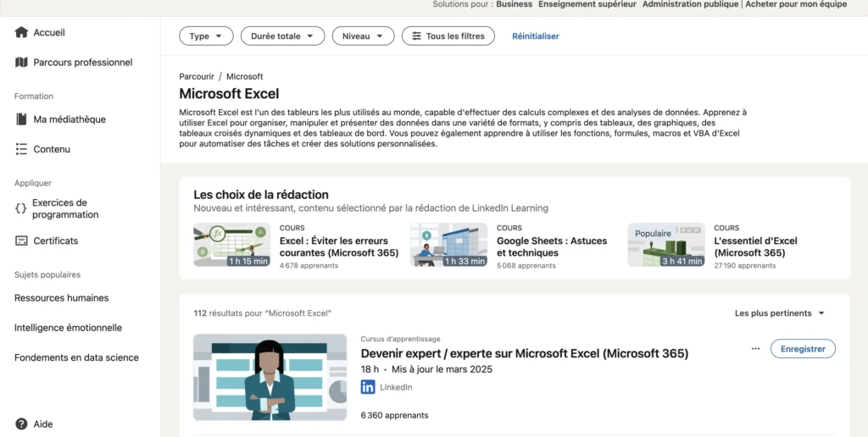This screenshot has width=868, height=437.
Task: Click the Aide question mark icon
Action: 21,423
